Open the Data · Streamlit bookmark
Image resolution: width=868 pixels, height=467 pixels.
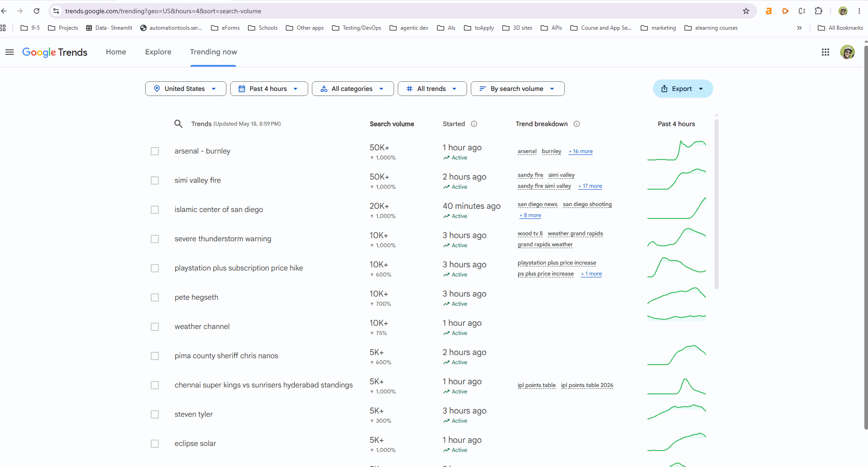[x=109, y=28]
